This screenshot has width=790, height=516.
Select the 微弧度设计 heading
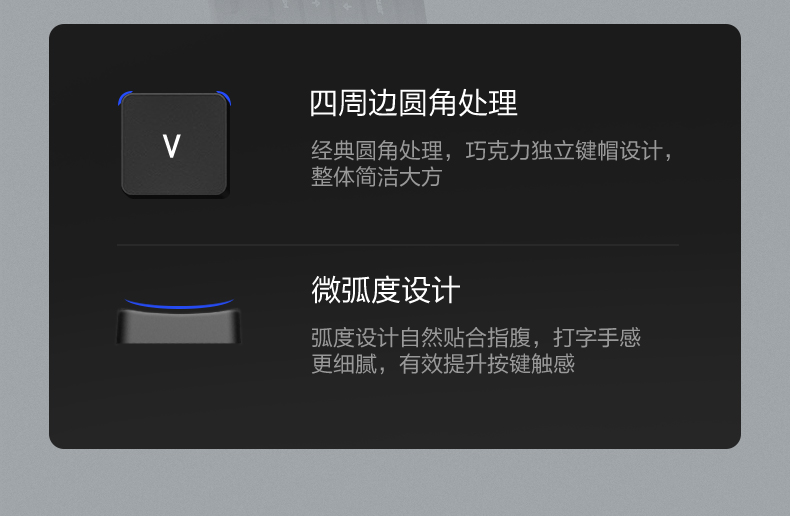(385, 290)
